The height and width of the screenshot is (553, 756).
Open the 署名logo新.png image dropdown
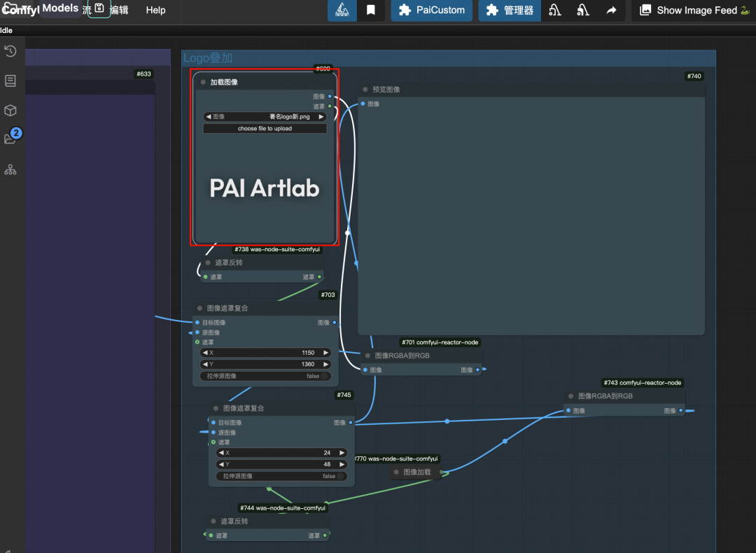click(x=265, y=117)
